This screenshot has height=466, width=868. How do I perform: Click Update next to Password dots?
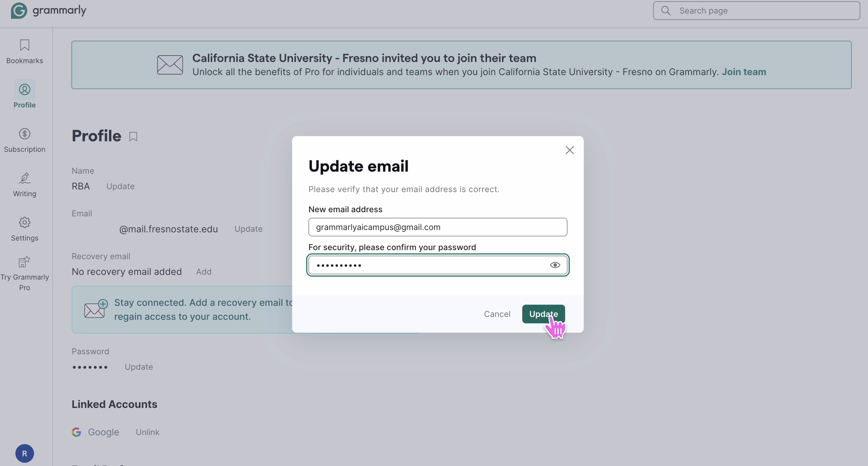tap(138, 366)
